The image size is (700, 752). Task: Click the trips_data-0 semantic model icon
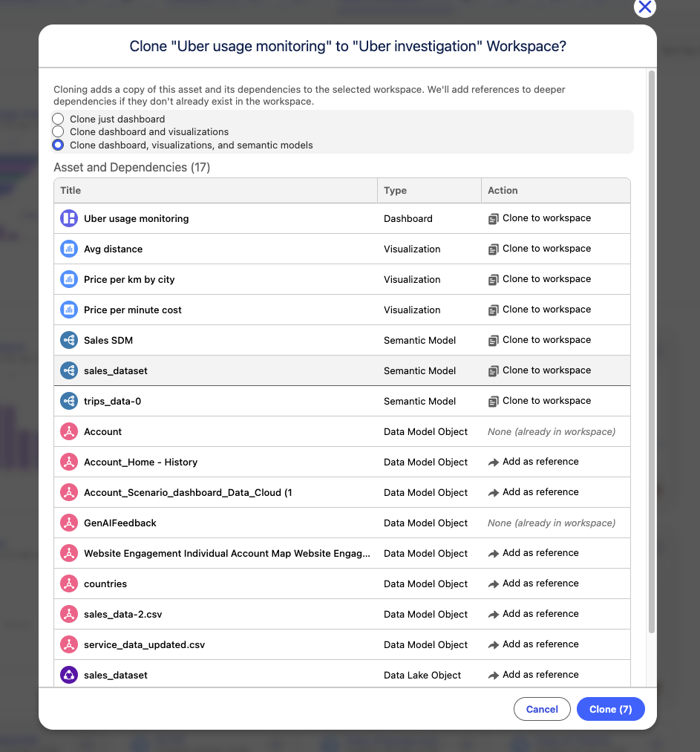pos(69,401)
